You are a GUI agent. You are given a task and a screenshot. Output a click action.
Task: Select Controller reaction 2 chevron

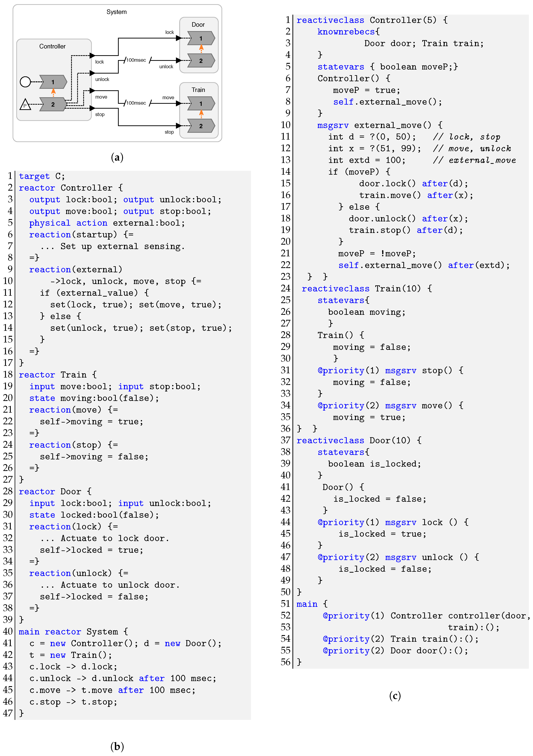(53, 104)
